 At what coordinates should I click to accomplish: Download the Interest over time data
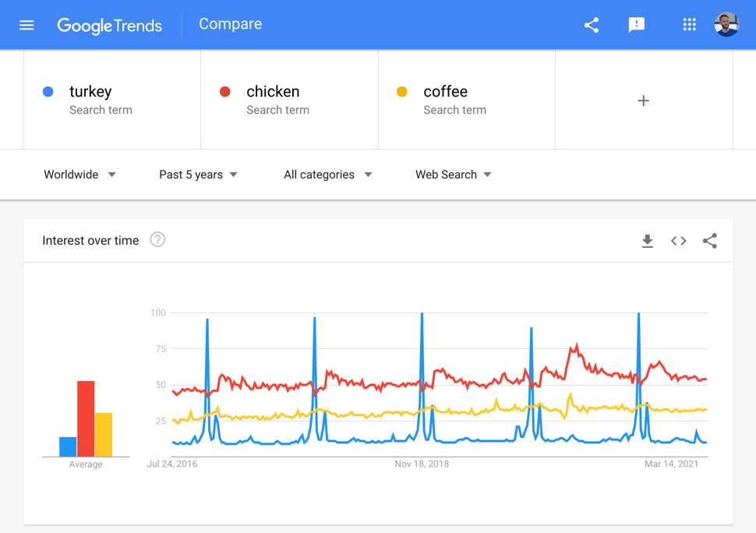647,241
